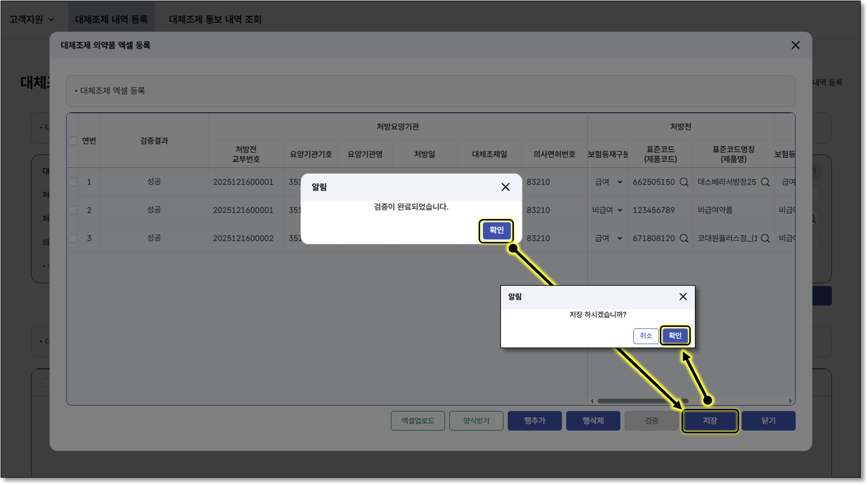Image resolution: width=868 pixels, height=485 pixels.
Task: Click right arrow of horizontal scrollbar
Action: click(790, 401)
